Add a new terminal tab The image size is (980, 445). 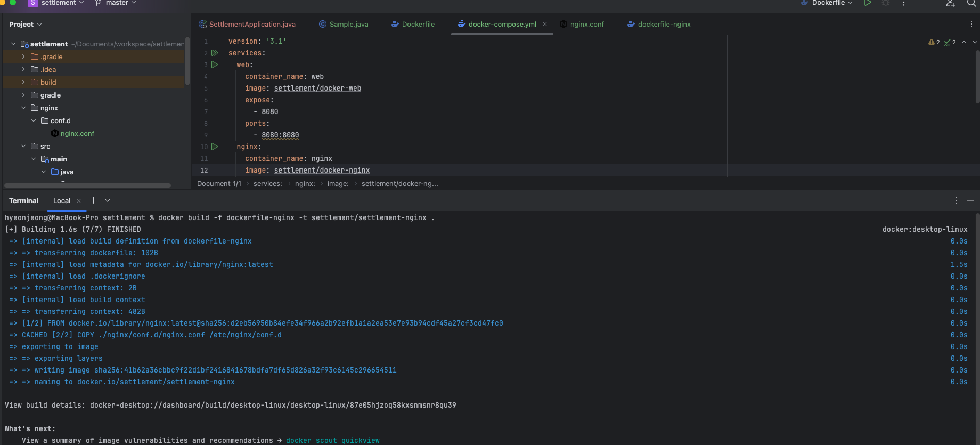[94, 200]
